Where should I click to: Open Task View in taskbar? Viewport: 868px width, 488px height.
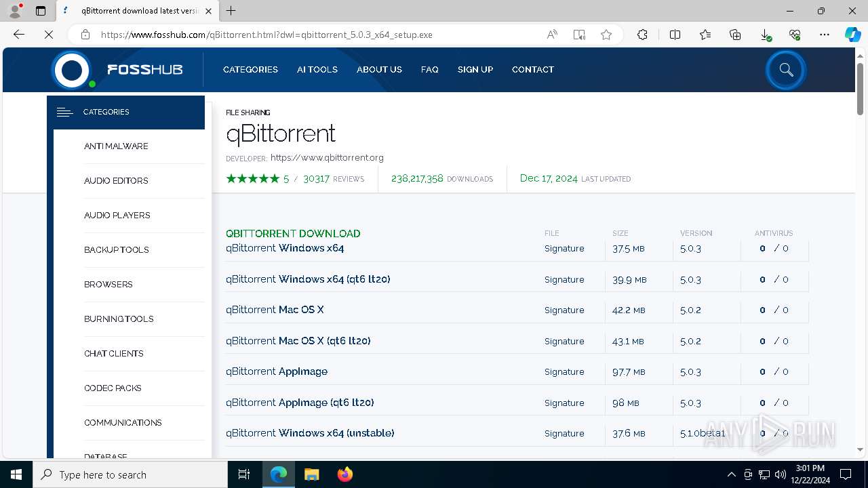point(244,474)
